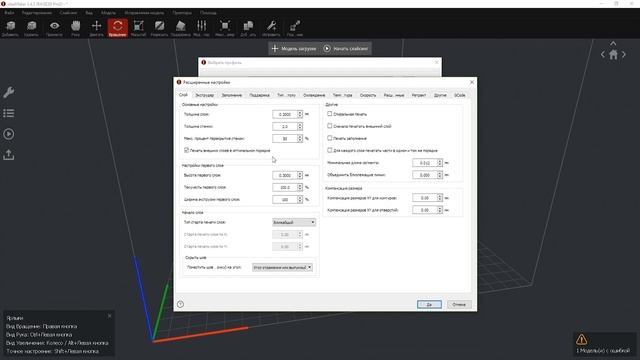Open the Слайсинг menu
Image resolution: width=640 pixels, height=360 pixels.
pos(68,13)
